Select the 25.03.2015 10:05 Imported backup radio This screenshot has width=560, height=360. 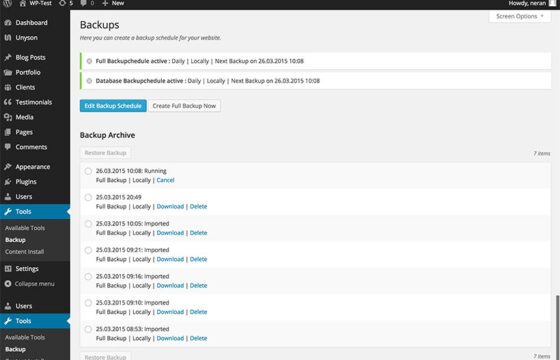pos(88,224)
